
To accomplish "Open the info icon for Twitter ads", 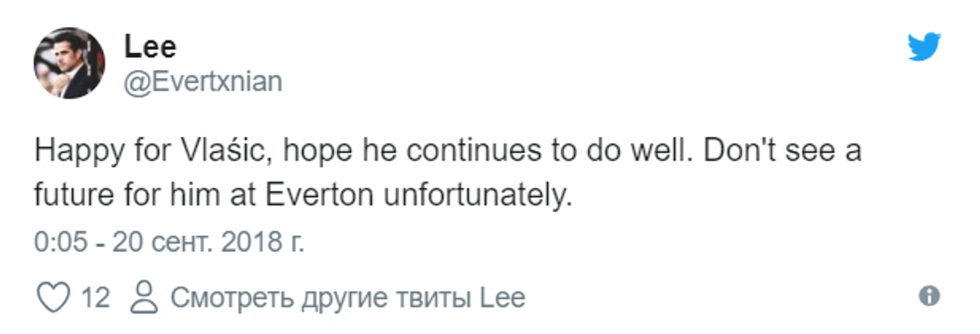I will (929, 296).
